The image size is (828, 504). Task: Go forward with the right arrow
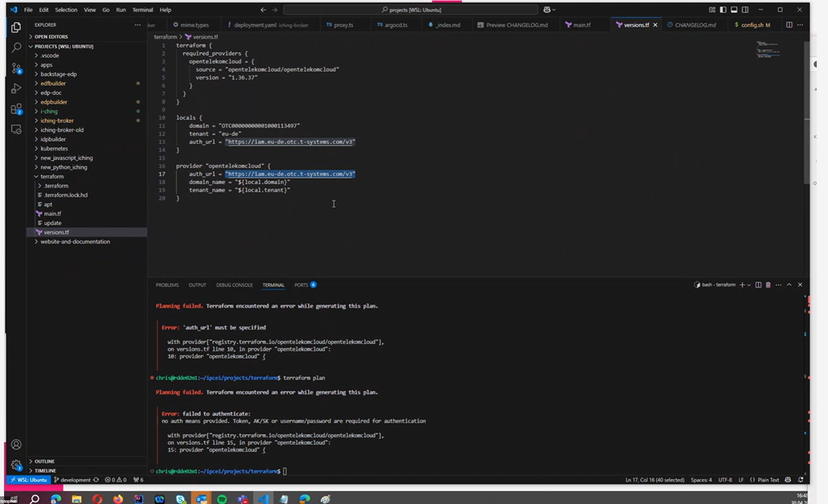(x=275, y=9)
